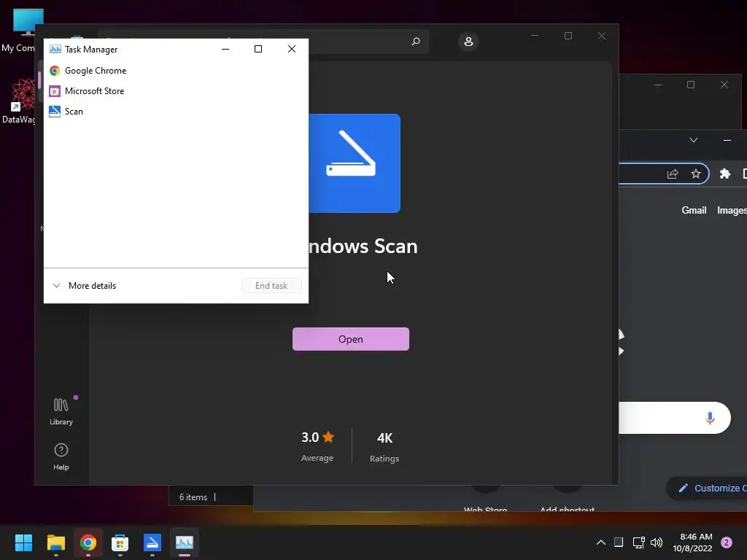
Task: Click the network tray icon
Action: [x=638, y=542]
